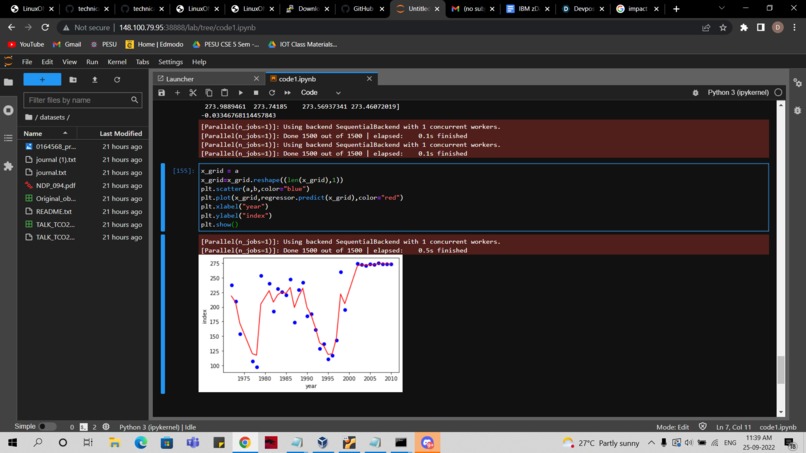The width and height of the screenshot is (806, 453).
Task: Select Original_ob... spreadsheet file
Action: click(x=83, y=198)
